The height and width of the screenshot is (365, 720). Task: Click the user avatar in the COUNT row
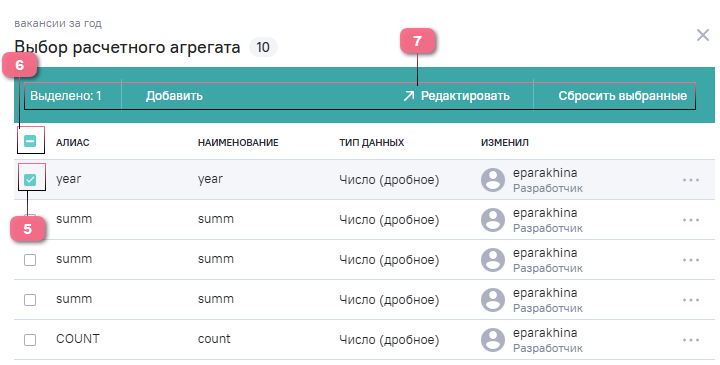(x=493, y=340)
